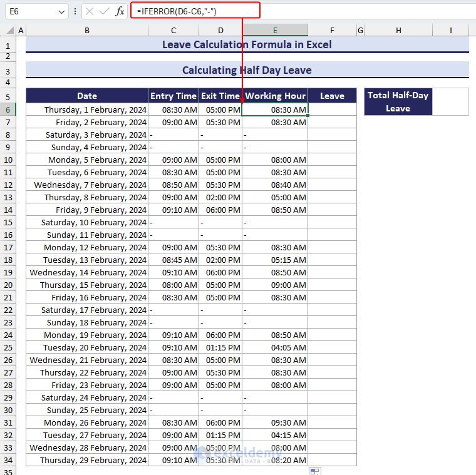Select cell Saturday, 24 February, 2024
Screen dimensions: 476x475
coord(87,397)
